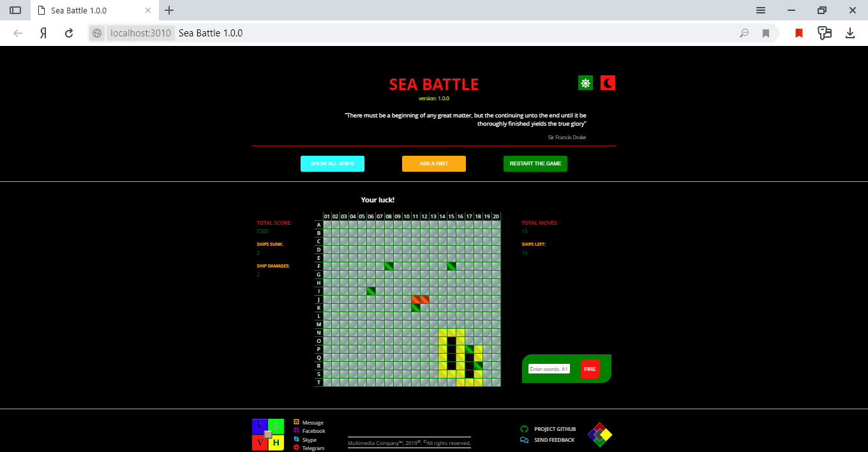The height and width of the screenshot is (452, 868).
Task: Open a new browser tab
Action: pyautogui.click(x=169, y=10)
